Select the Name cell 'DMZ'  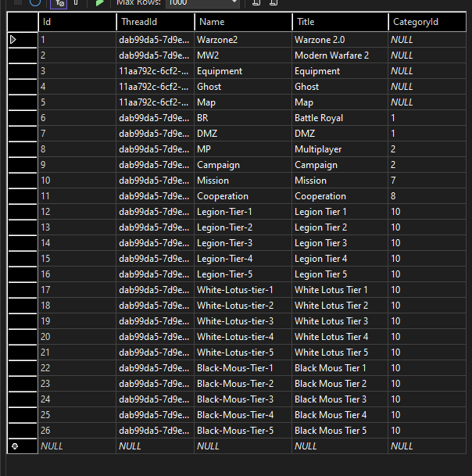click(243, 134)
